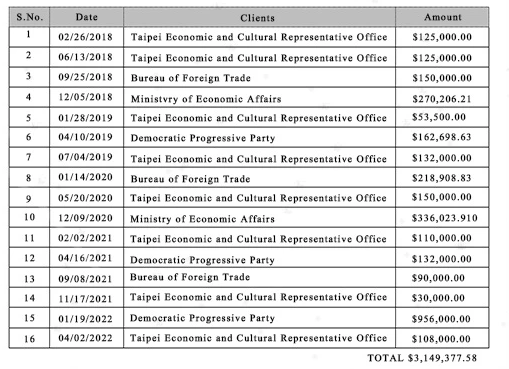509x369 pixels.
Task: Click the amount $270,206.21
Action: coord(442,98)
